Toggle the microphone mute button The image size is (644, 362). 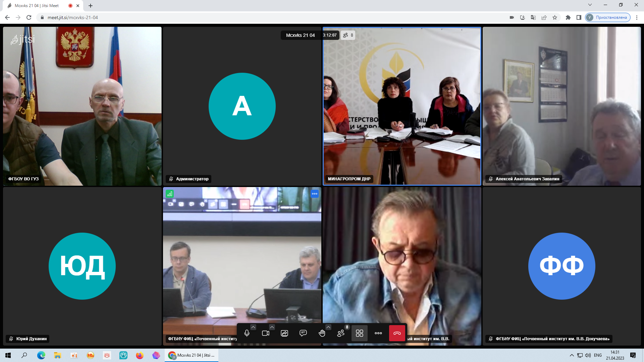point(247,333)
